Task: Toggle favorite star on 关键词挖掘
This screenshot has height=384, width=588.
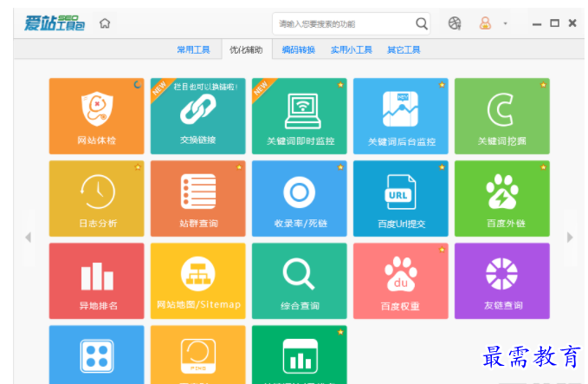Action: [543, 85]
